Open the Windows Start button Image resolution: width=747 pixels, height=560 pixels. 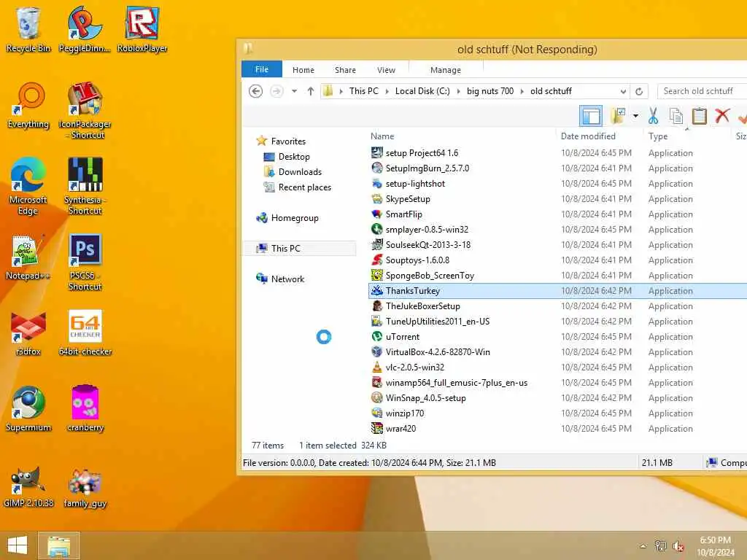point(18,545)
